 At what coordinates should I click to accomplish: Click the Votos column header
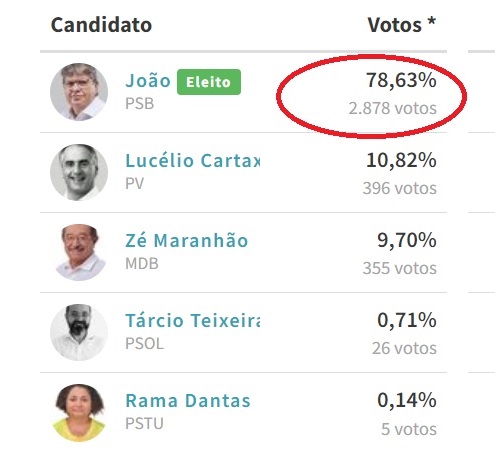[402, 25]
